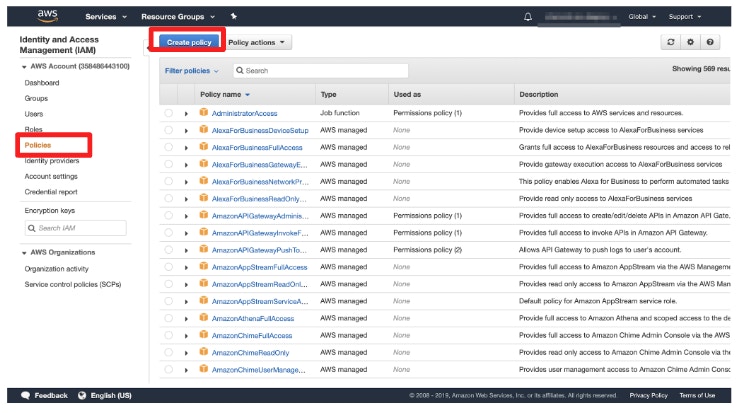Click the refresh policies icon
The width and height of the screenshot is (743, 413).
coord(671,43)
